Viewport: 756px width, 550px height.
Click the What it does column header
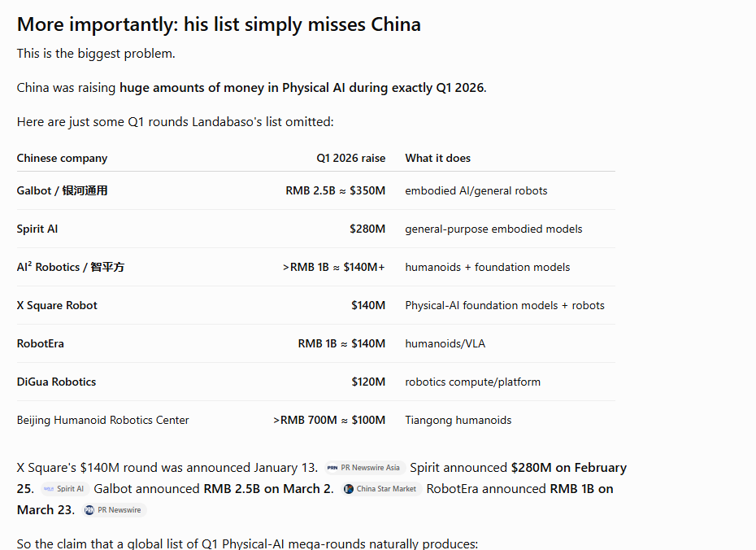click(438, 158)
